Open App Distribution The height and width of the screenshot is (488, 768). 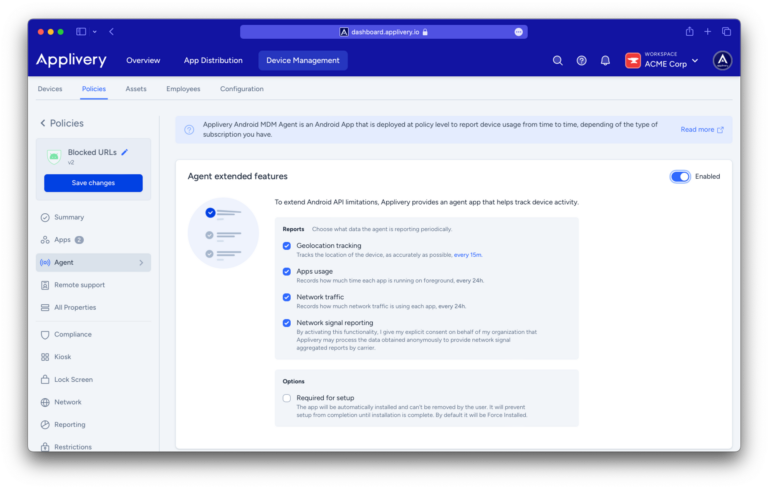[x=213, y=61]
